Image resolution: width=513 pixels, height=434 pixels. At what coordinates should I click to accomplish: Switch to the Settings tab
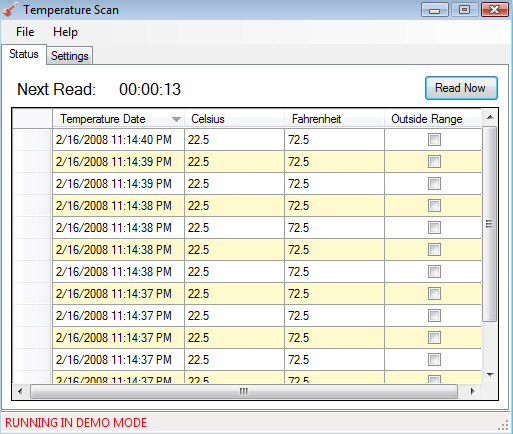tap(70, 56)
